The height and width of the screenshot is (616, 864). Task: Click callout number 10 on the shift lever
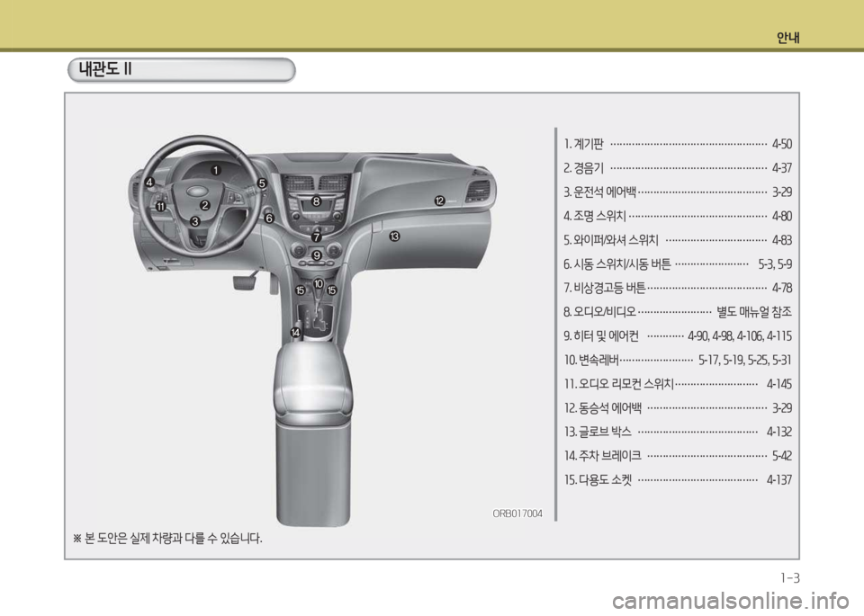click(x=319, y=283)
